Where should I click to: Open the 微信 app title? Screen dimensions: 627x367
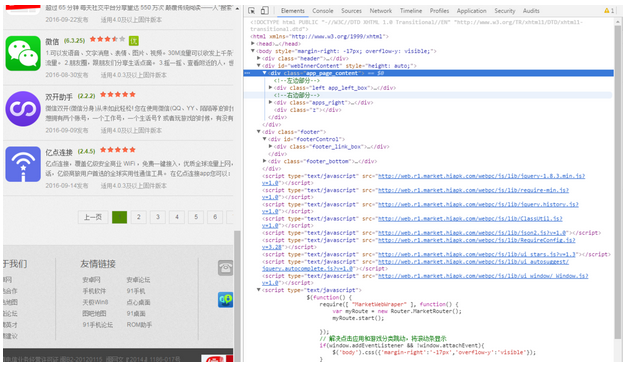click(52, 41)
